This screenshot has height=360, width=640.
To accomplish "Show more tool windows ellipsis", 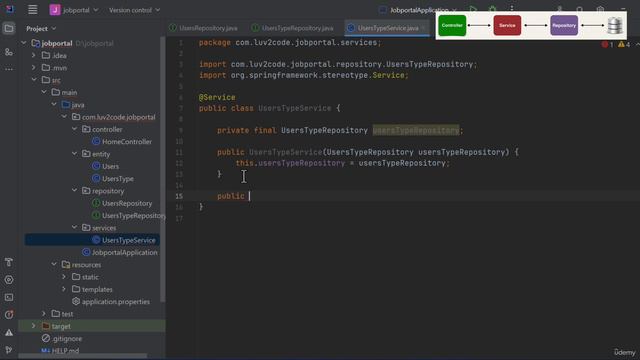I will click(9, 69).
